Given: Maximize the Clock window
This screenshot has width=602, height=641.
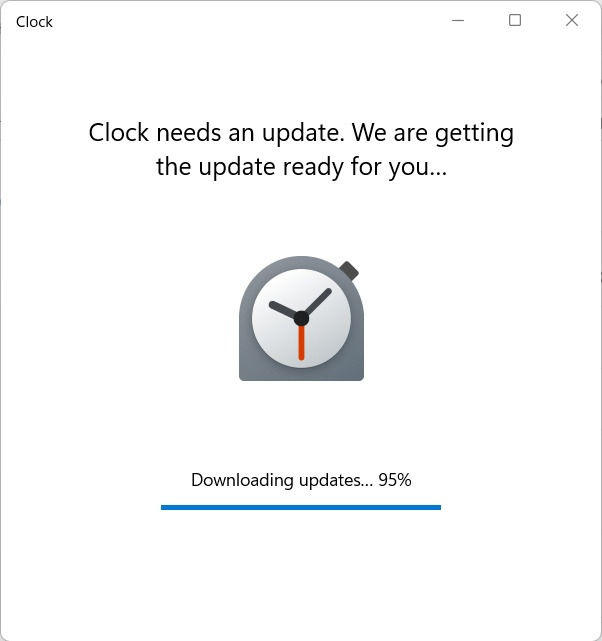Looking at the screenshot, I should pos(515,20).
